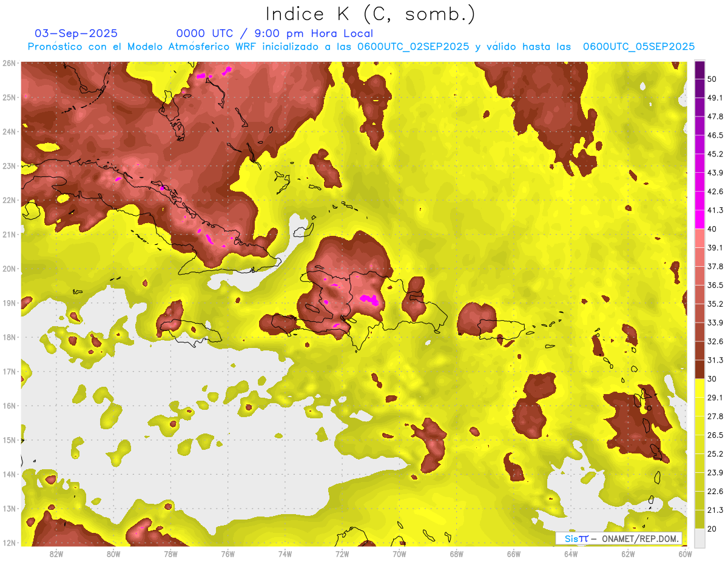
Task: Click the 17N latitude tick label
Action: coord(8,371)
